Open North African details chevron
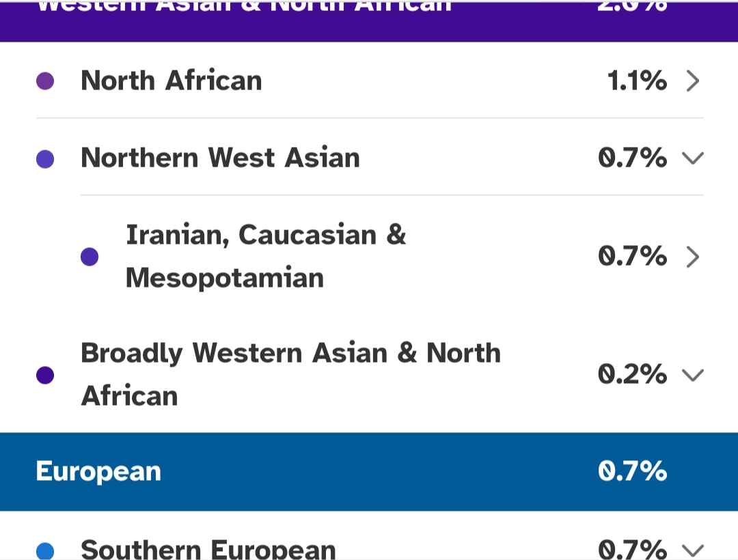This screenshot has width=738, height=560. tap(693, 81)
